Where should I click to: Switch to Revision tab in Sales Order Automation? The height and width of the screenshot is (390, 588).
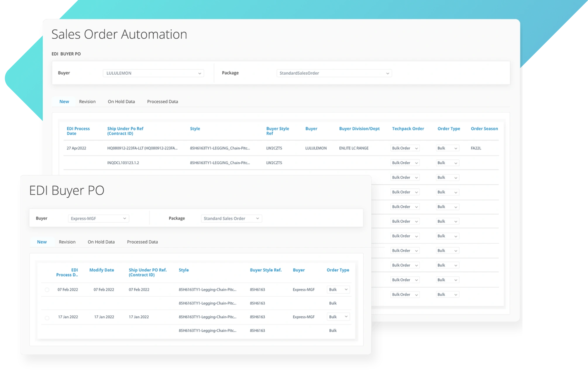point(87,102)
